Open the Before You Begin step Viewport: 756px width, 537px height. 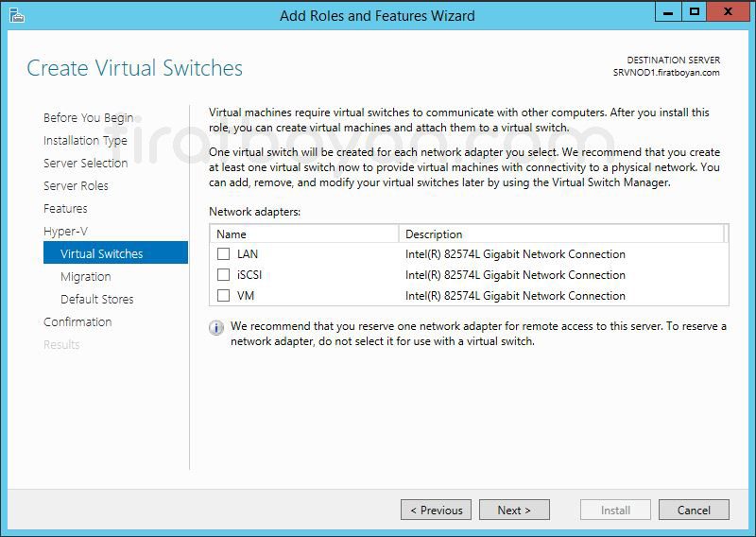click(x=88, y=118)
